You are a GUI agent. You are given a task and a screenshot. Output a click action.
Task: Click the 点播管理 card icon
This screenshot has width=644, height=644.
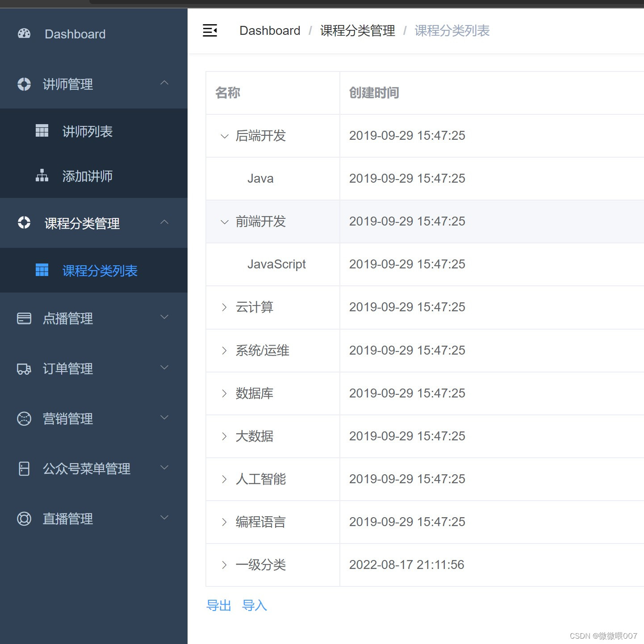click(24, 318)
